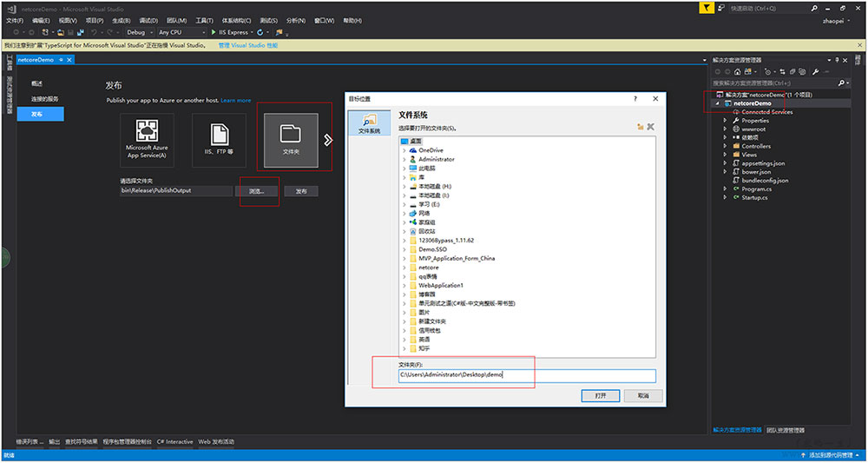Screen dimensions: 868x463
Task: Click the yellow notifications flag icon
Action: click(707, 8)
